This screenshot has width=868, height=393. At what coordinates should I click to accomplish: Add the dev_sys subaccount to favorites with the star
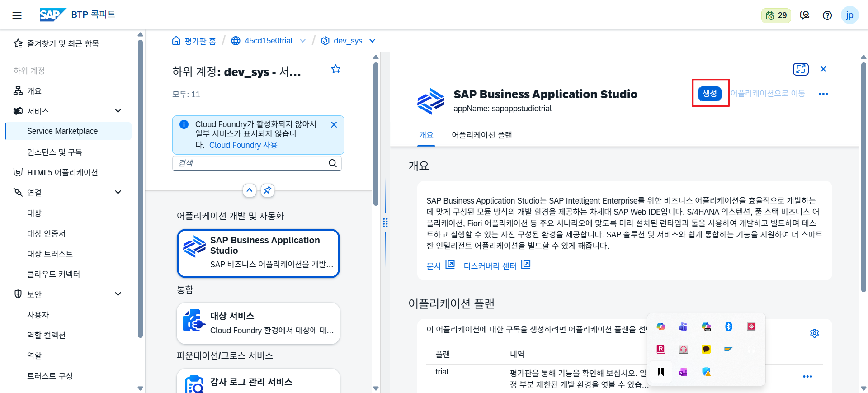(335, 69)
